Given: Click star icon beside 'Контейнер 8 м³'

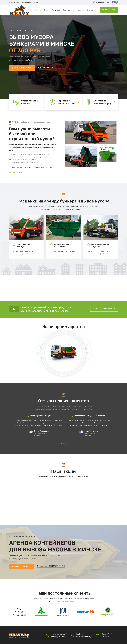Looking at the screenshot, I should pos(14,244).
